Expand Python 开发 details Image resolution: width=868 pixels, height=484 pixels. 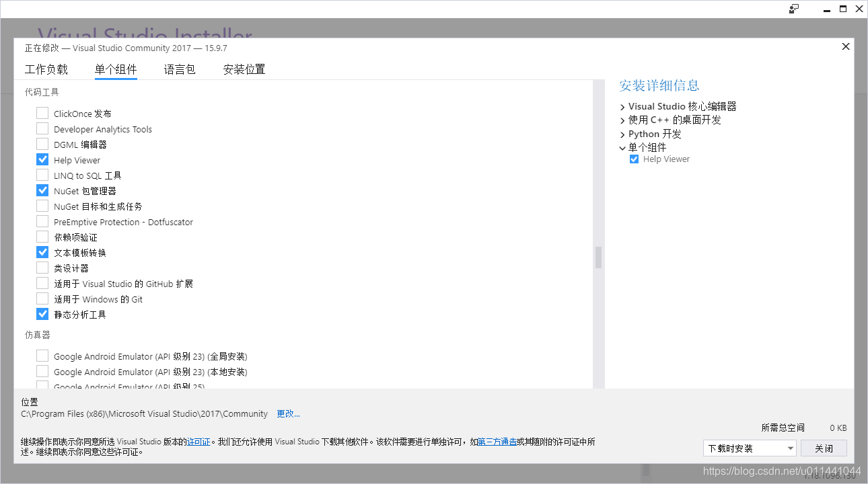622,134
